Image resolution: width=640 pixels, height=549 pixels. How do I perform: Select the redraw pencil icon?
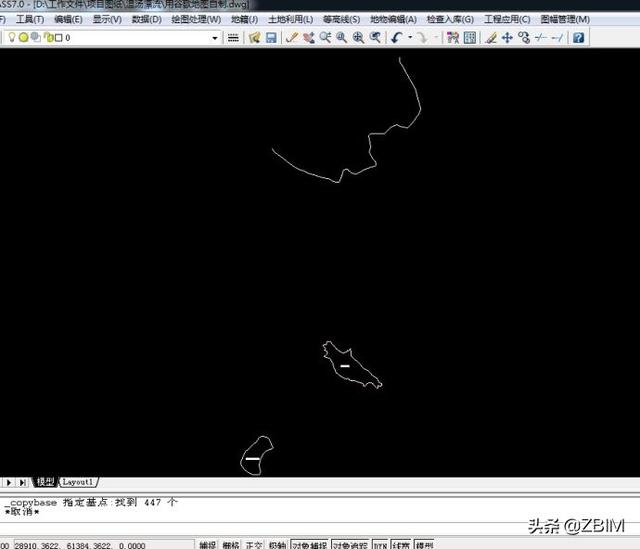pyautogui.click(x=291, y=38)
